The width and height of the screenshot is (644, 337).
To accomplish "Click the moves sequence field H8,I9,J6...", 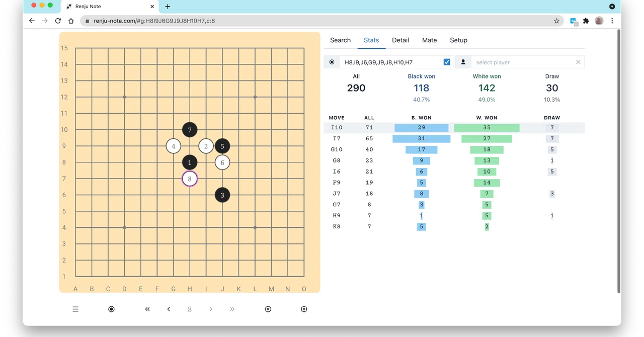I will pos(391,62).
